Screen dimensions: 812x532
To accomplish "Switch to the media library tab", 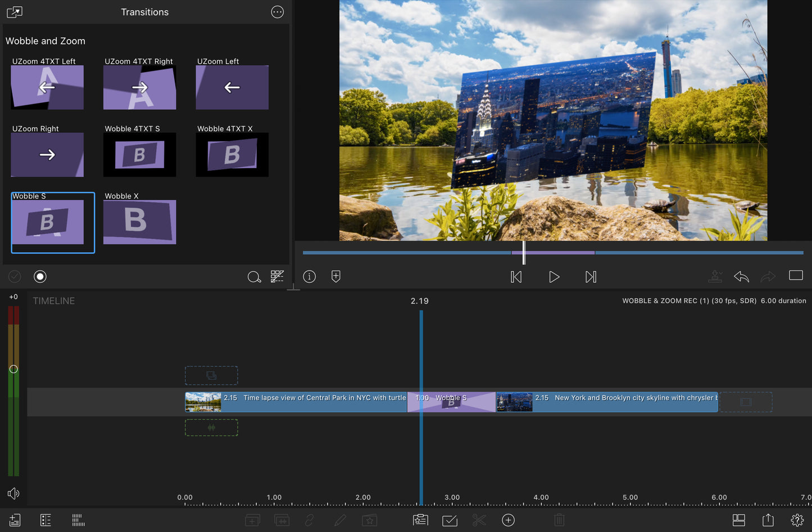I will [46, 520].
